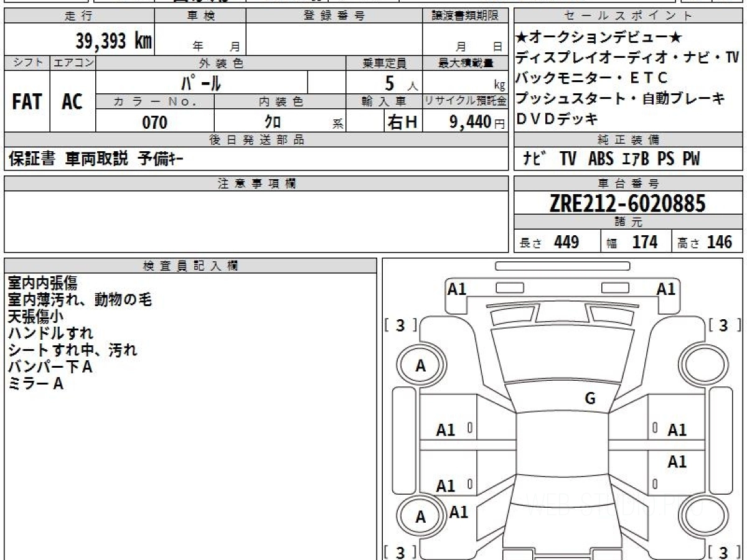Click the 走行 header cell
747x560 pixels.
[79, 16]
